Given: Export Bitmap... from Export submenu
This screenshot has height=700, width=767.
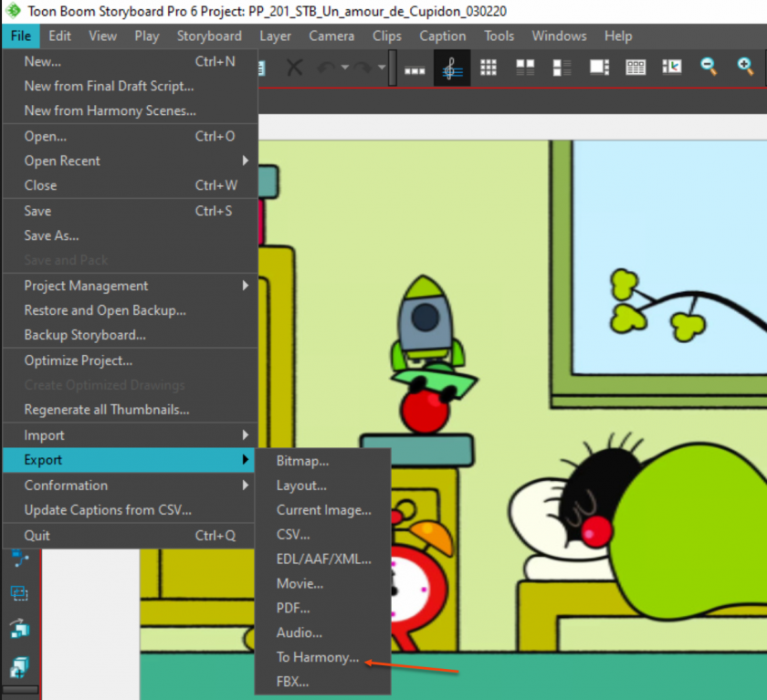Looking at the screenshot, I should coord(323,461).
